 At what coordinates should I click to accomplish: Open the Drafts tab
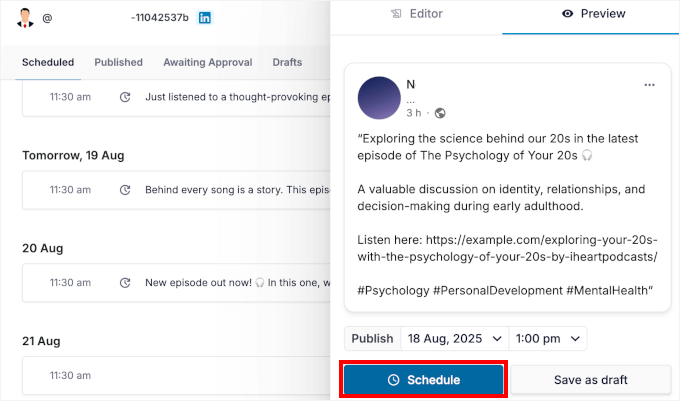287,62
